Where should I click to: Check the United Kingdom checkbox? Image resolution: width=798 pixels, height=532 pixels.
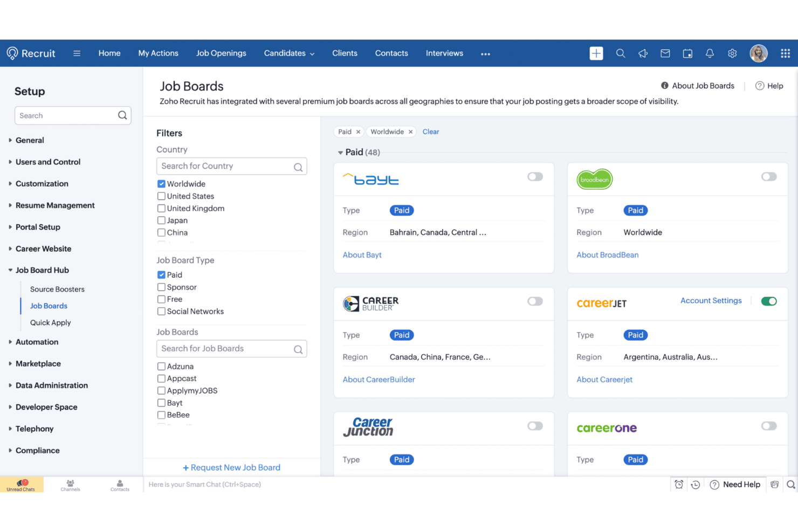coord(161,208)
